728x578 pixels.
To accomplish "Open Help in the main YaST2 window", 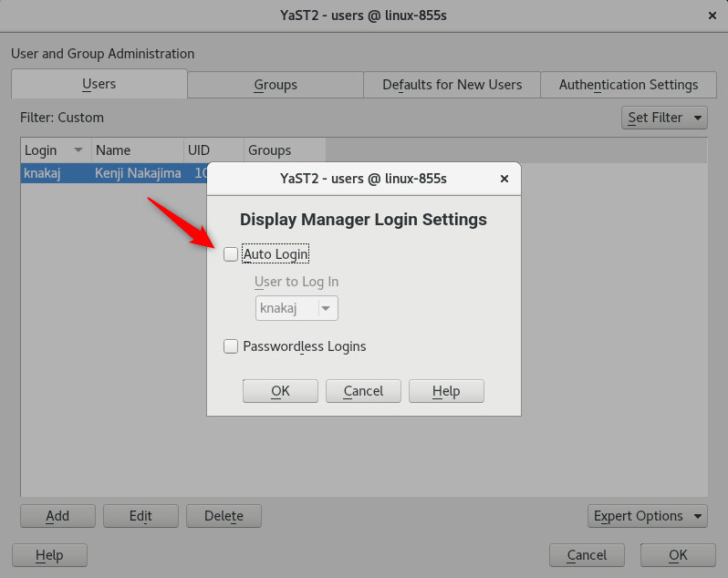I will tap(49, 555).
